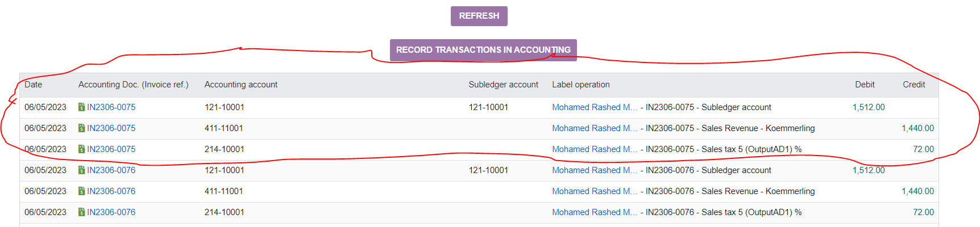Click invoice icon on IN2306-0076 Sales Revenue row

point(82,191)
